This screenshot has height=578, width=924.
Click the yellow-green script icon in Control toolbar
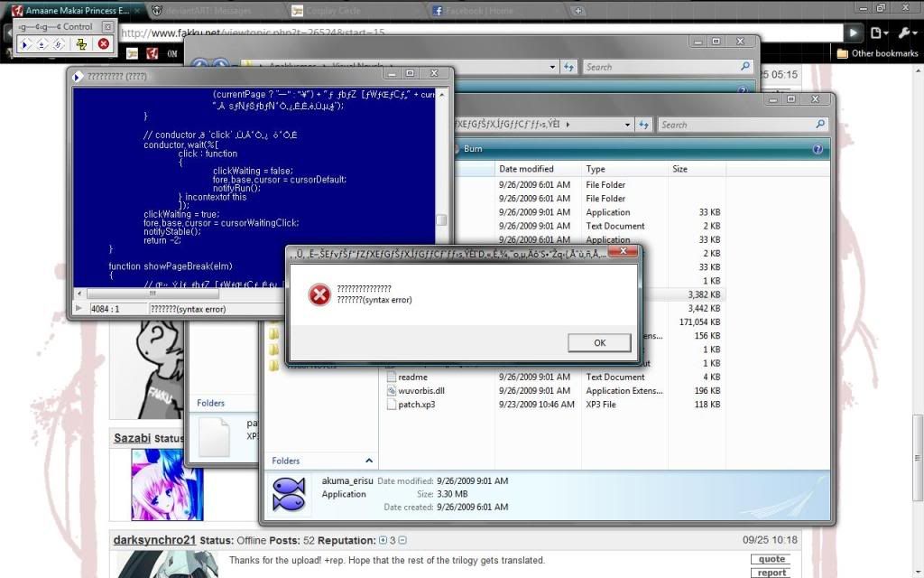coord(82,43)
